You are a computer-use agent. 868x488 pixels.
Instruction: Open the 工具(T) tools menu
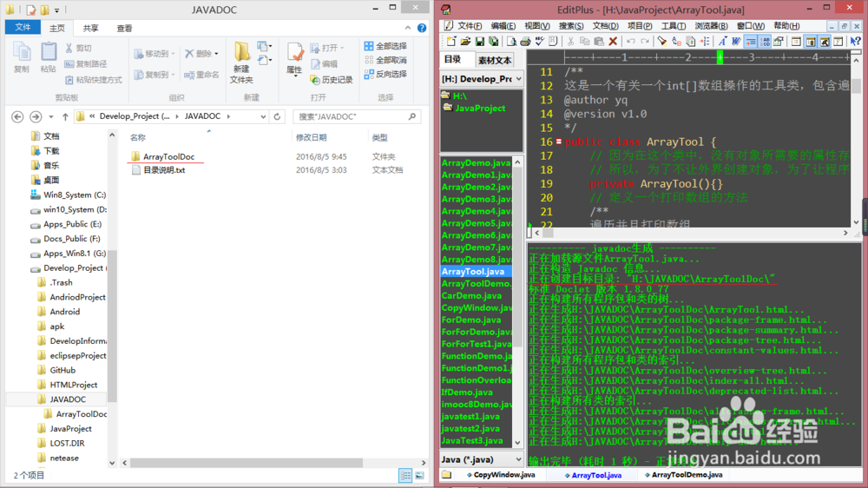click(x=674, y=26)
